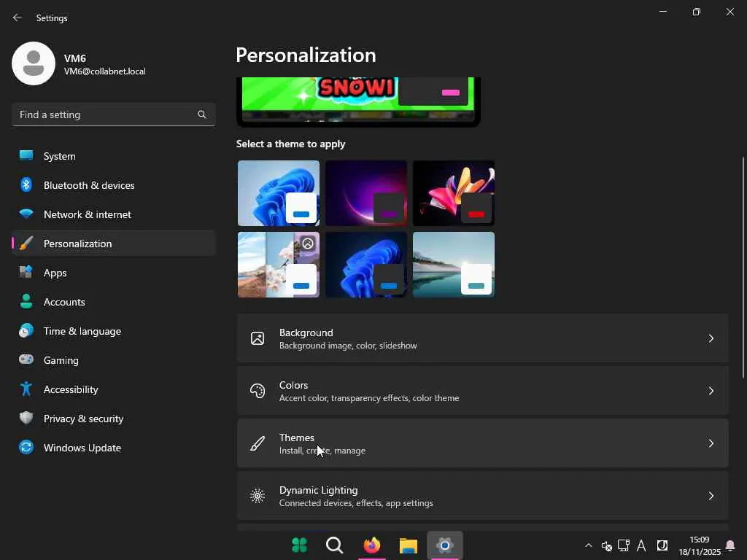Click the Accounts person icon in sidebar
747x560 pixels.
pyautogui.click(x=26, y=301)
